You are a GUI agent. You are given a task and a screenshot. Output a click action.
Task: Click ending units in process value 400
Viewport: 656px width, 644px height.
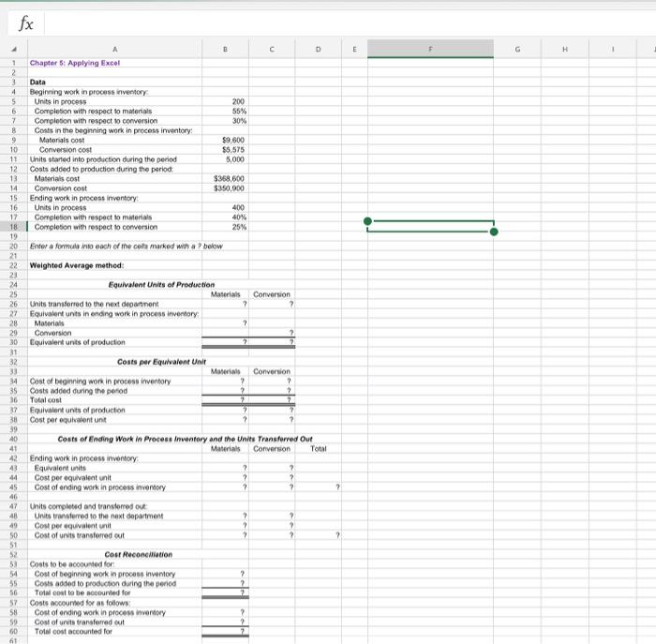point(238,207)
